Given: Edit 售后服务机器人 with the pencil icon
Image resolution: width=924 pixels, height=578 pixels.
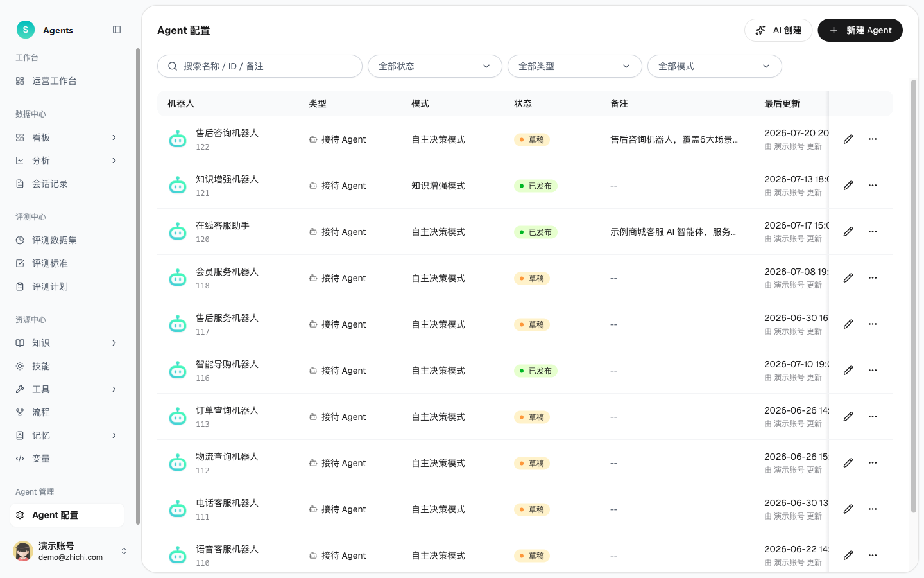Looking at the screenshot, I should coord(848,324).
